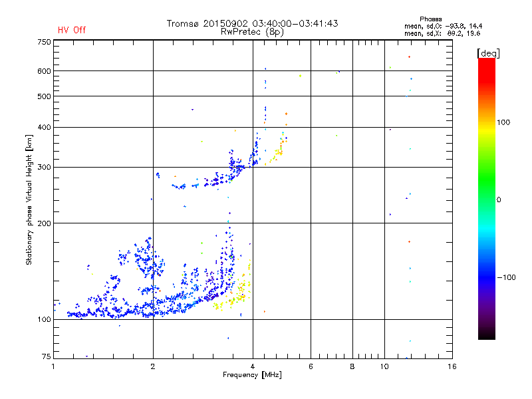
Task: Click the '16' MHz x-axis tick label
Action: click(452, 366)
